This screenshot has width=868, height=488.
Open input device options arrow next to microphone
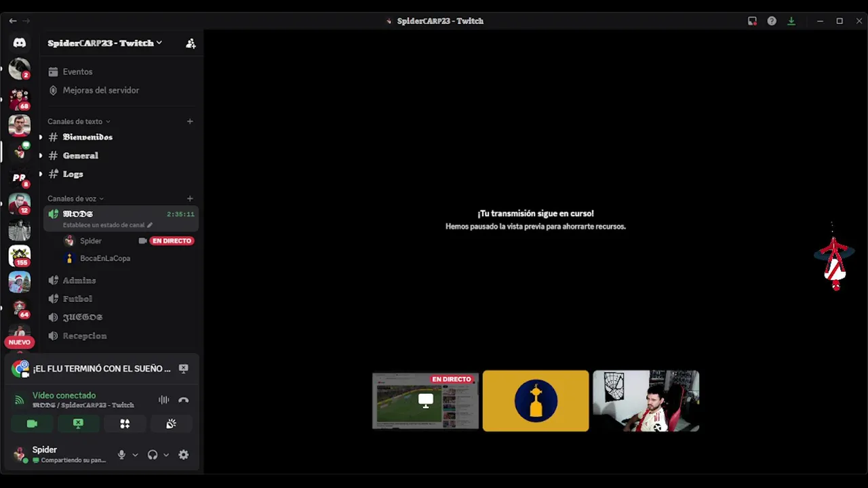(x=135, y=455)
